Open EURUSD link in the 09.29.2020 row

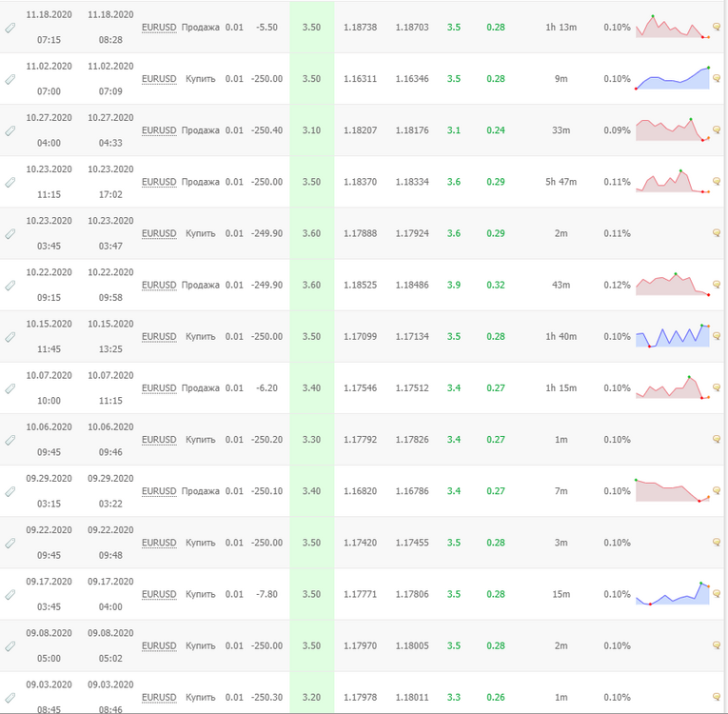point(159,491)
